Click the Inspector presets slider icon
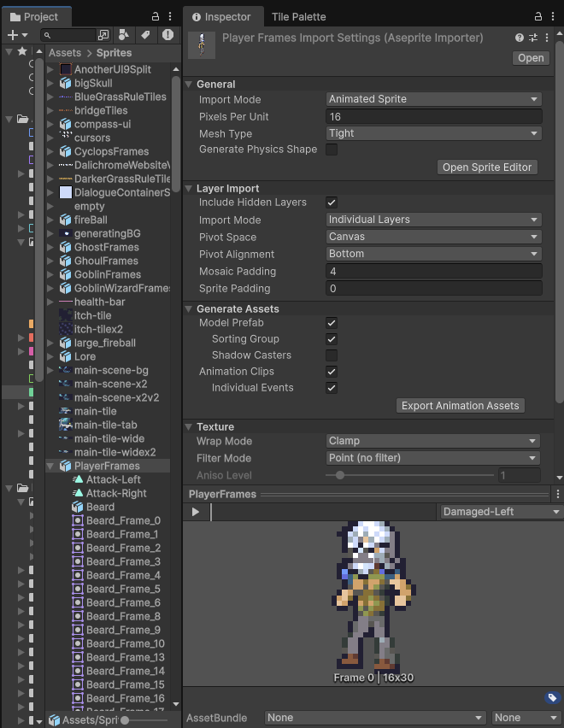The width and height of the screenshot is (564, 728). pyautogui.click(x=533, y=38)
